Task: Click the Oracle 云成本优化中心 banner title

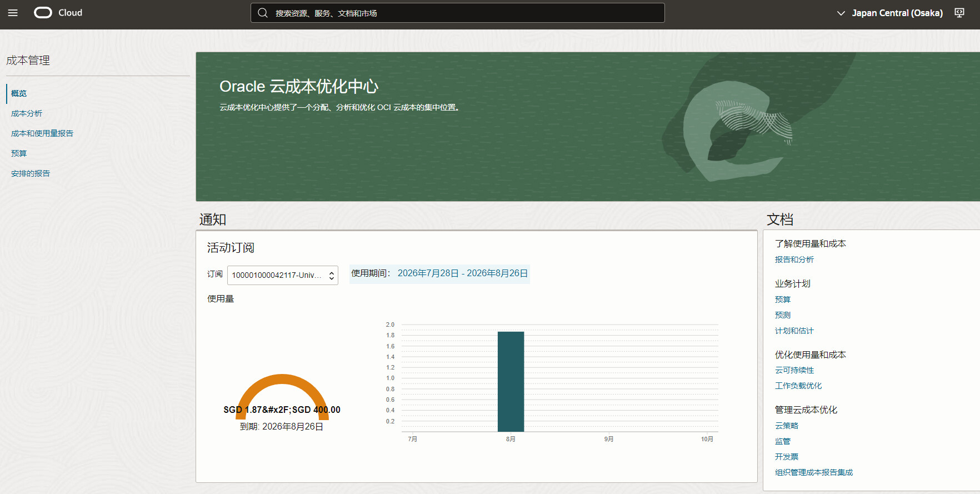Action: pos(299,87)
